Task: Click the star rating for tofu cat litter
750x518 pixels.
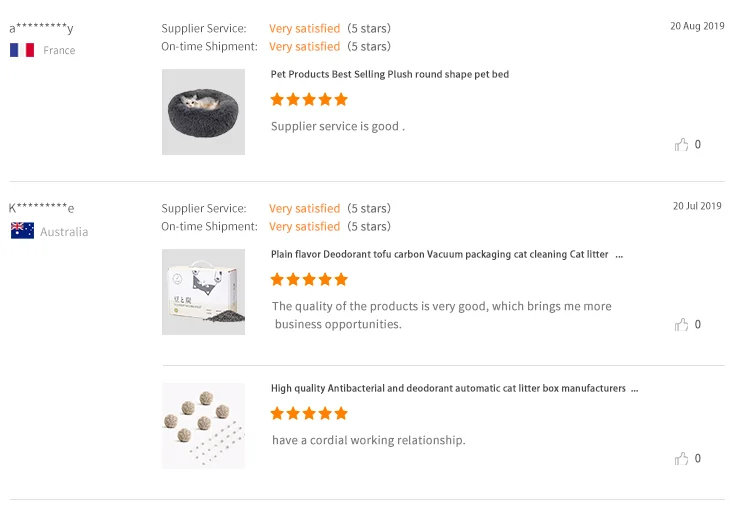Action: [309, 280]
